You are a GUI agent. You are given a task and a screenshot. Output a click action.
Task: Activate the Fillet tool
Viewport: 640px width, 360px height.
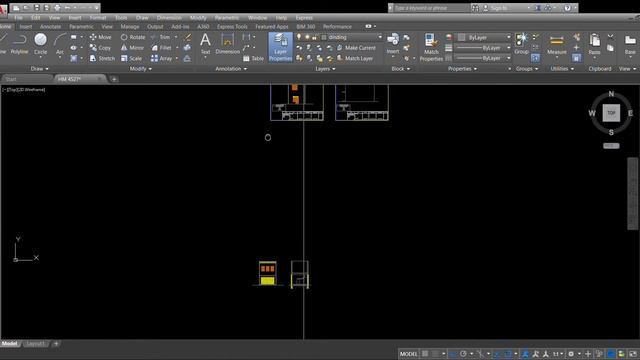[162, 48]
